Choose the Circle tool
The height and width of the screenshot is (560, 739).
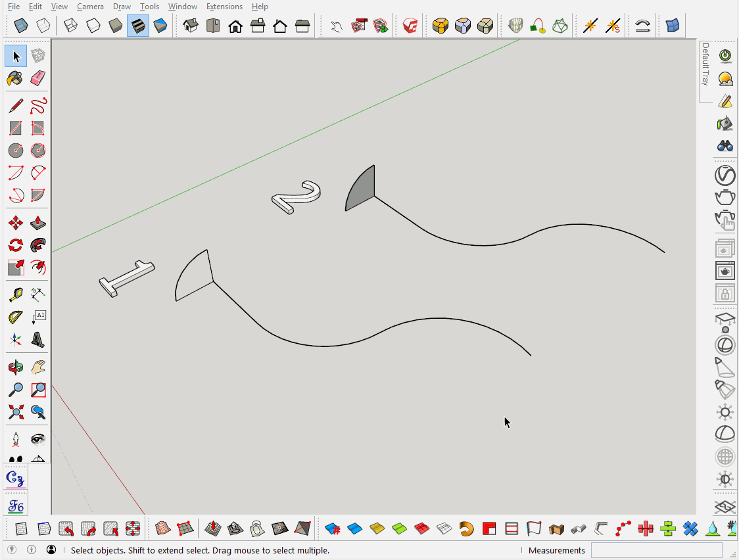[16, 150]
